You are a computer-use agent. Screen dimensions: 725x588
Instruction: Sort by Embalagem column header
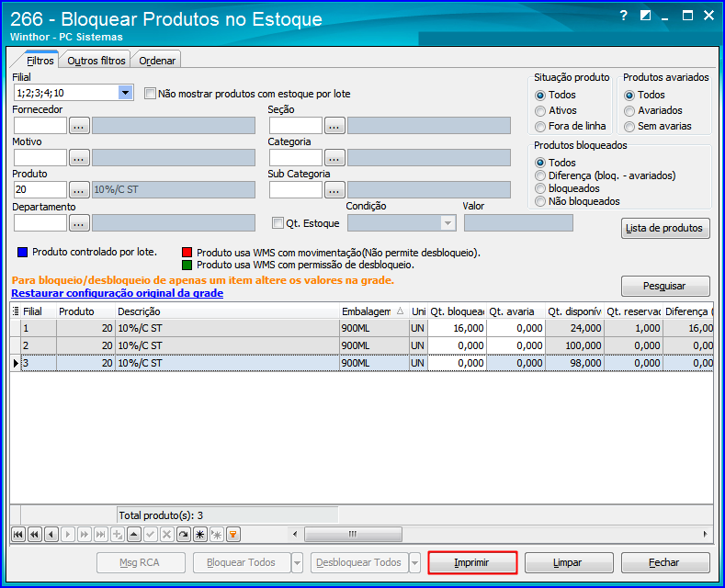point(374,311)
